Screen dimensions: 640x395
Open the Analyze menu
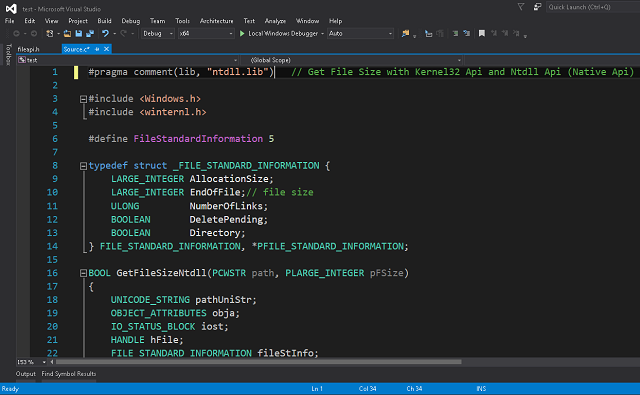point(275,21)
